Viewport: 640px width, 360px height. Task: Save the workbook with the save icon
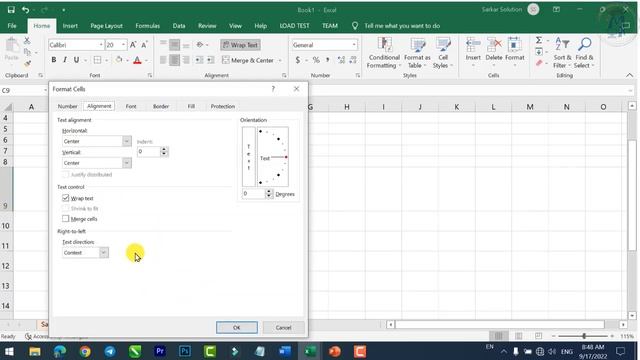[x=11, y=10]
